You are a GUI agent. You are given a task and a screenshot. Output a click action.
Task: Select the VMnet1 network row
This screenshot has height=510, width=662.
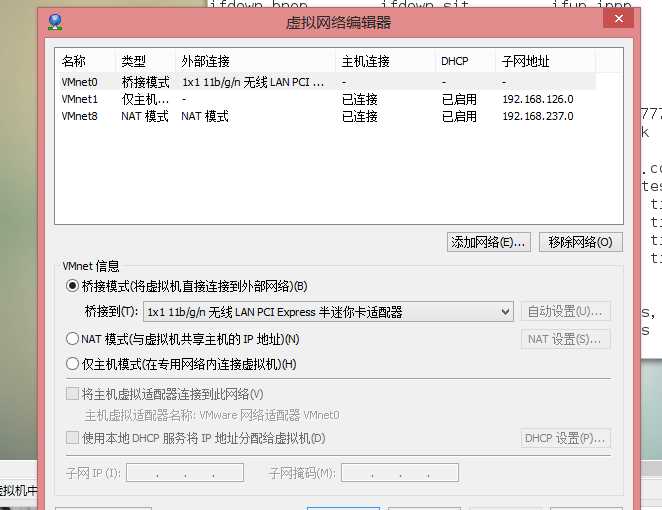point(326,99)
